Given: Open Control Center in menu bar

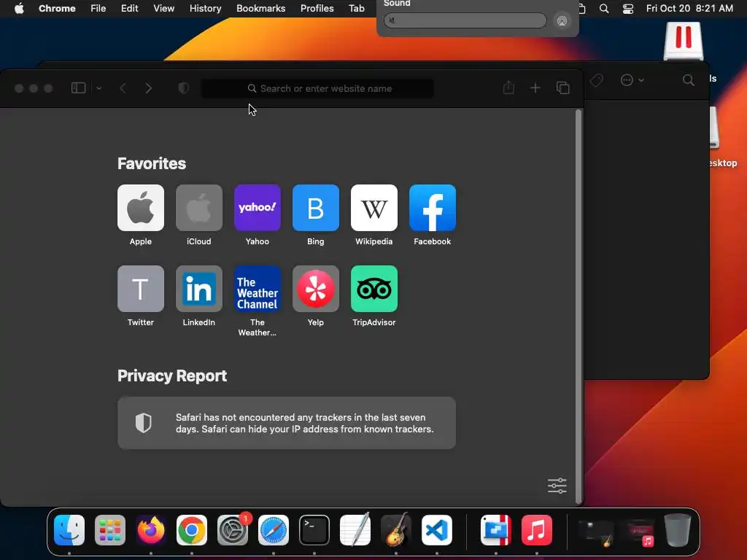Looking at the screenshot, I should tap(628, 8).
